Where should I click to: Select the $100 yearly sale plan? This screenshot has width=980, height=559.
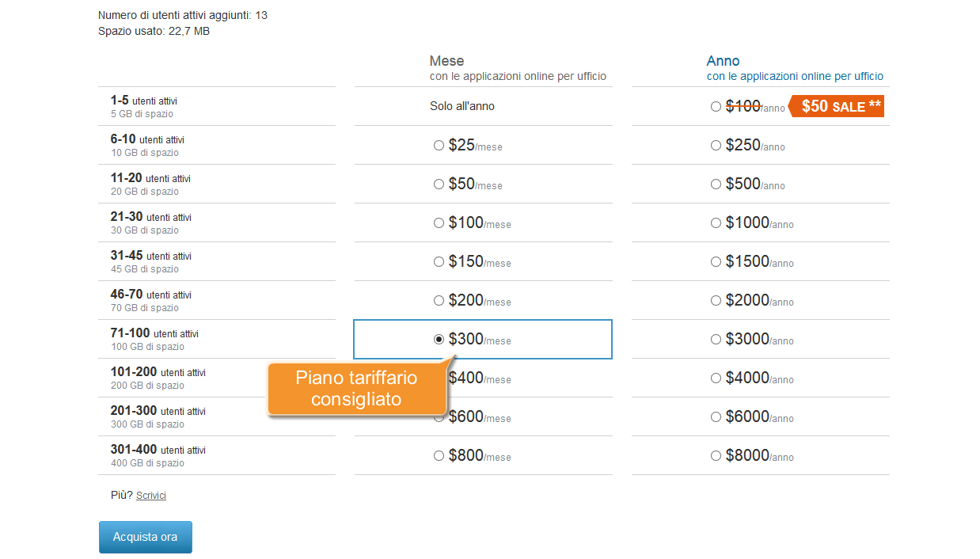(716, 106)
